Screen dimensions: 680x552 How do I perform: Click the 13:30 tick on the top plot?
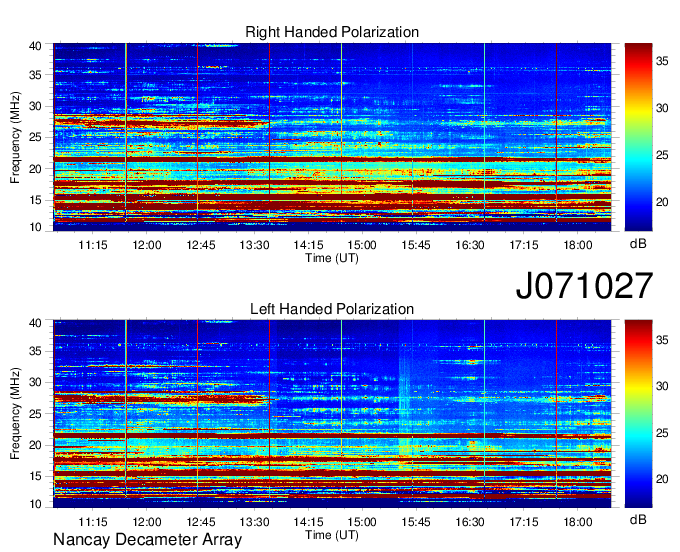255,245
